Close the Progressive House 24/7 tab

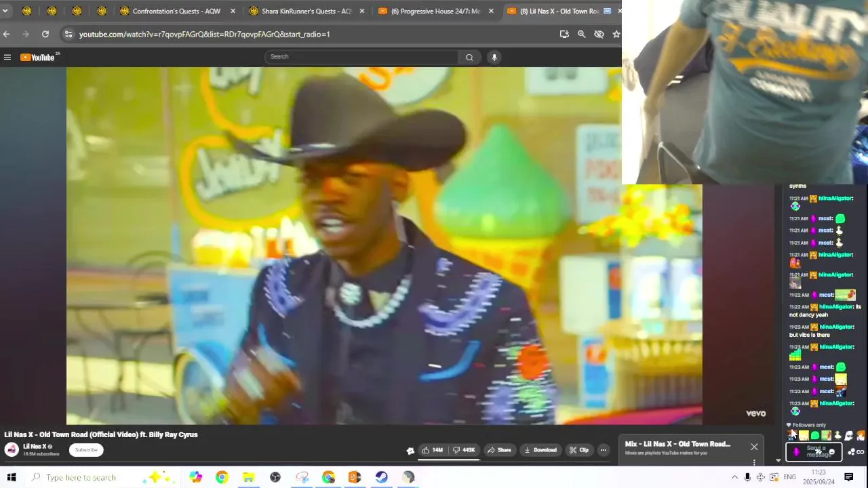click(x=491, y=11)
